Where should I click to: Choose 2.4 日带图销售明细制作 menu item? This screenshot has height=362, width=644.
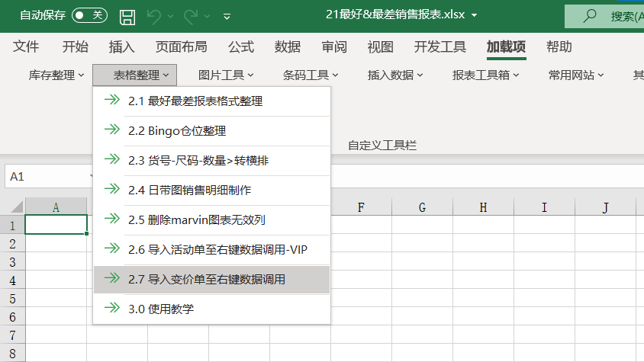coord(211,190)
